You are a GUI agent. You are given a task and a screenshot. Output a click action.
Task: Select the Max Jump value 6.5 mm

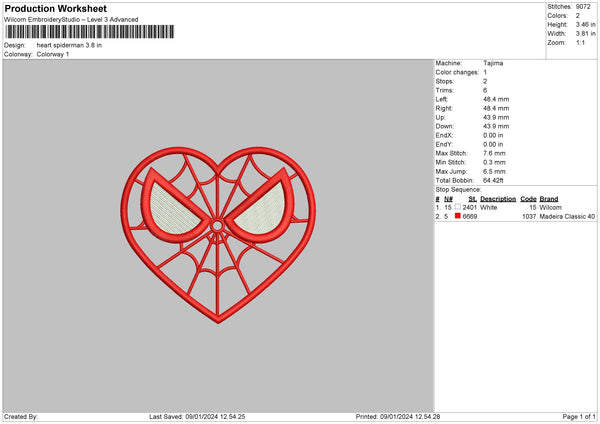[x=494, y=171]
